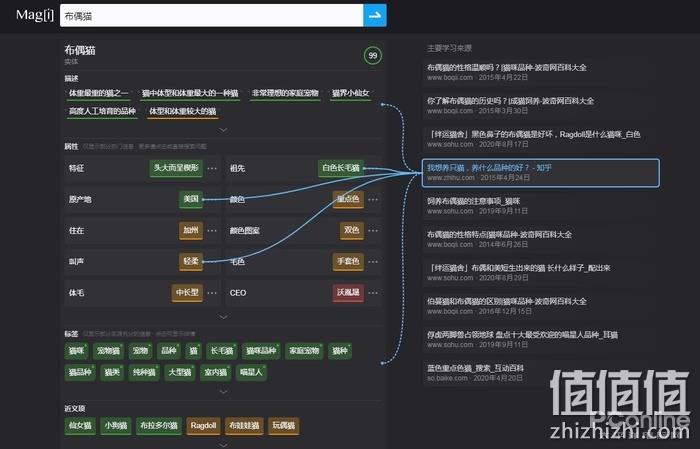Click the 长毛猫 tag

(x=222, y=351)
